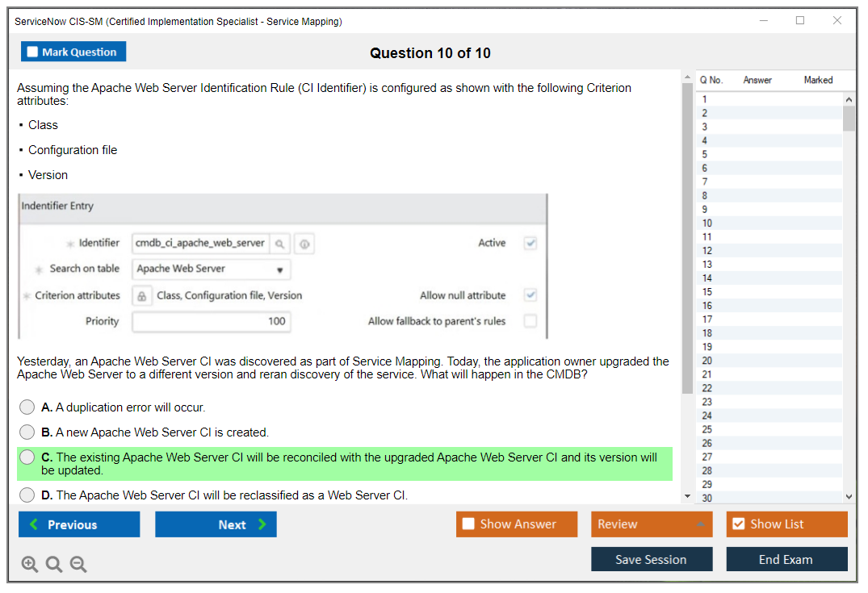Expand the Search on table dropdown
This screenshot has height=593, width=868.
click(211, 269)
